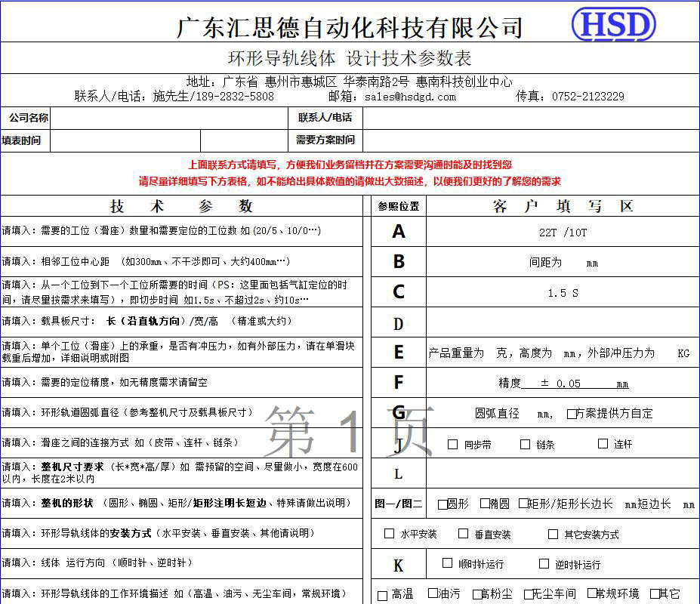Select the 逆时针运行 checkbox
This screenshot has width=700, height=604.
coord(544,563)
